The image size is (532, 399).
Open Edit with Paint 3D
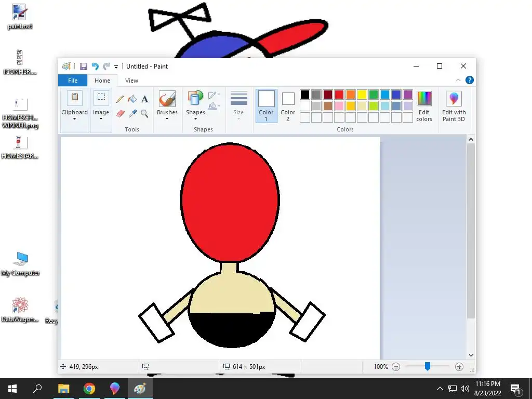point(454,106)
